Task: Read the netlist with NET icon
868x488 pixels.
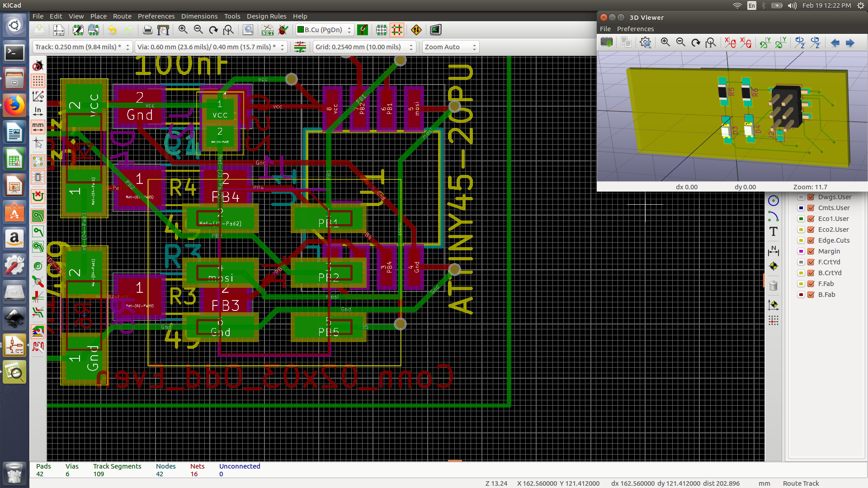Action: (x=268, y=30)
